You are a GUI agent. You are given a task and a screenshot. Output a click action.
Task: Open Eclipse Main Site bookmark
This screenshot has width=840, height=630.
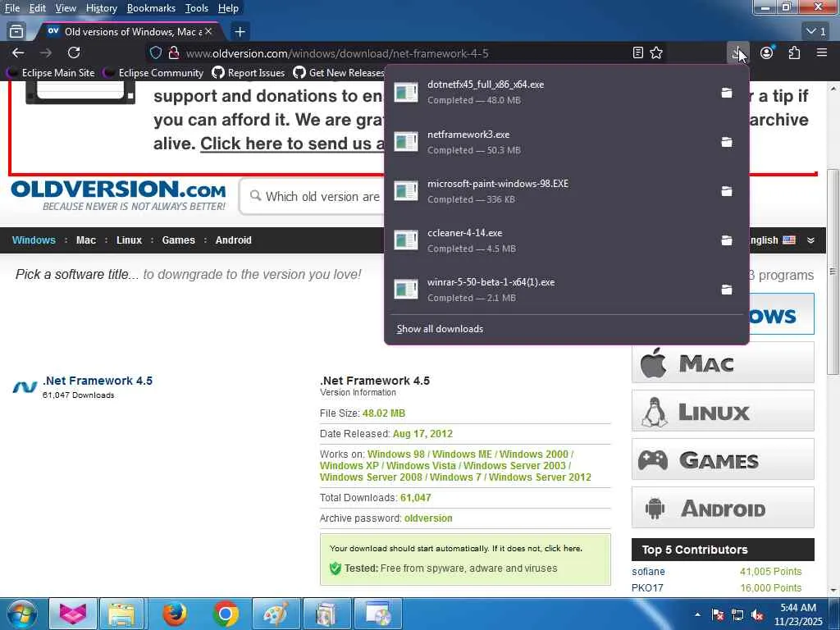click(x=50, y=72)
